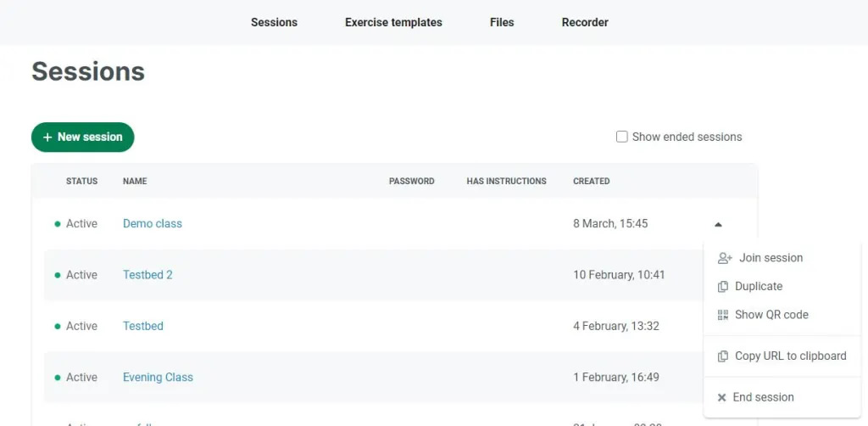Click the Duplicate copy icon
Screen dimensions: 868x426
pyautogui.click(x=723, y=287)
